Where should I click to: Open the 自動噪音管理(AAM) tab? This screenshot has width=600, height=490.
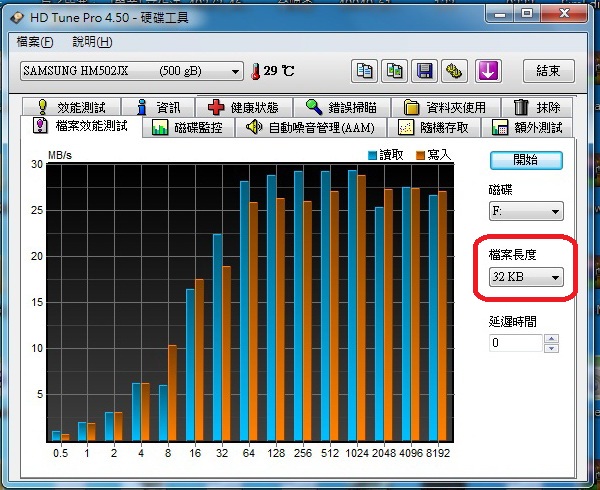(x=310, y=127)
